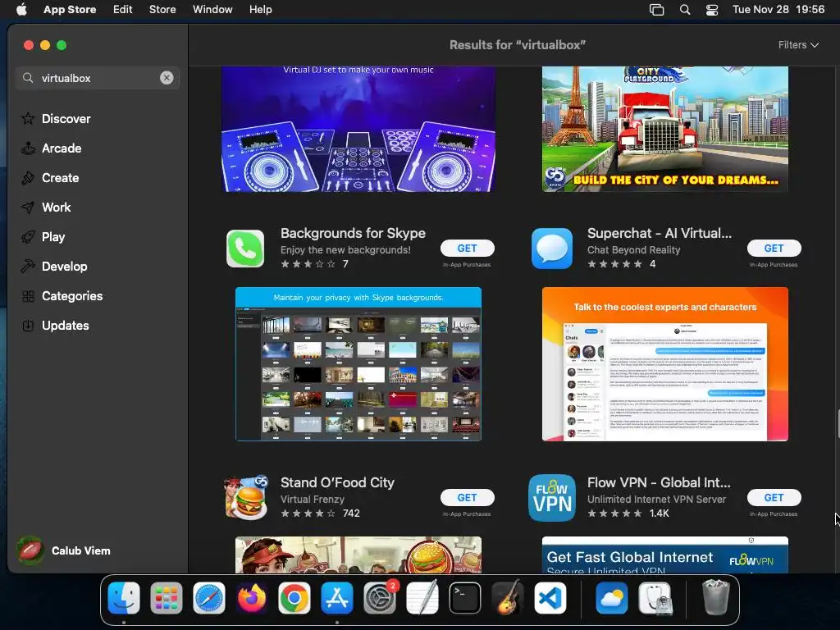This screenshot has width=840, height=630.
Task: Open Backgrounds for Skype title link
Action: tap(353, 233)
